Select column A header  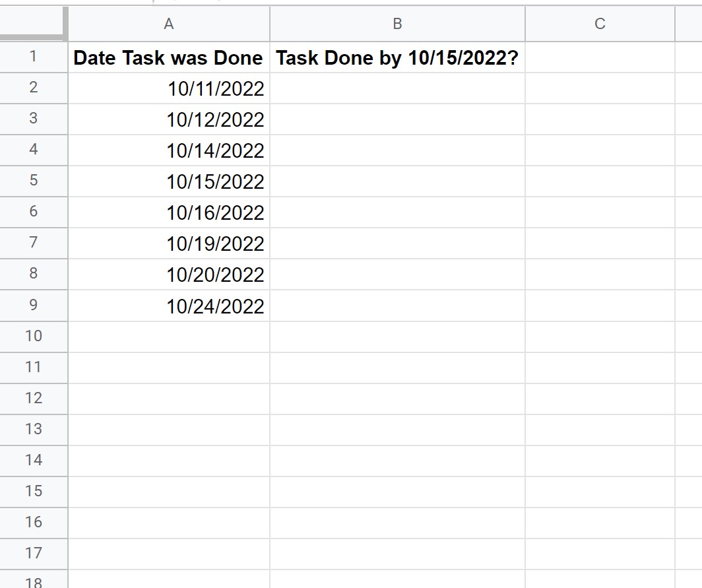[x=169, y=24]
